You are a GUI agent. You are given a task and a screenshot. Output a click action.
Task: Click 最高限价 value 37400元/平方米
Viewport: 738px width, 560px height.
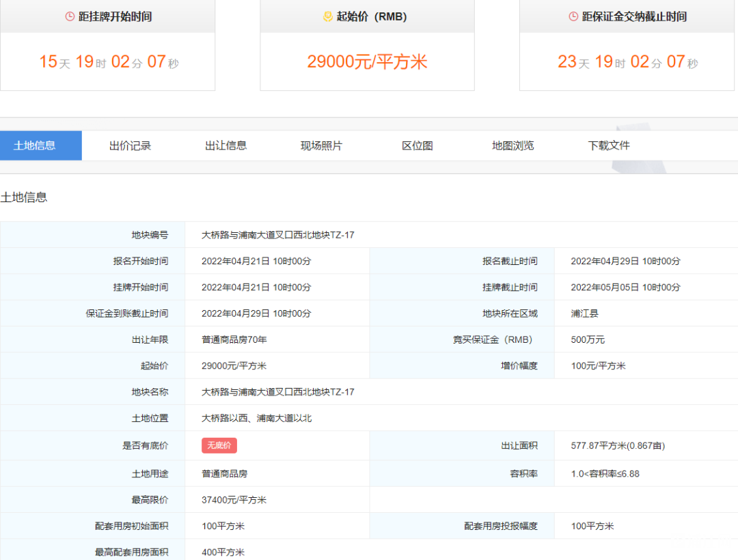pos(234,500)
